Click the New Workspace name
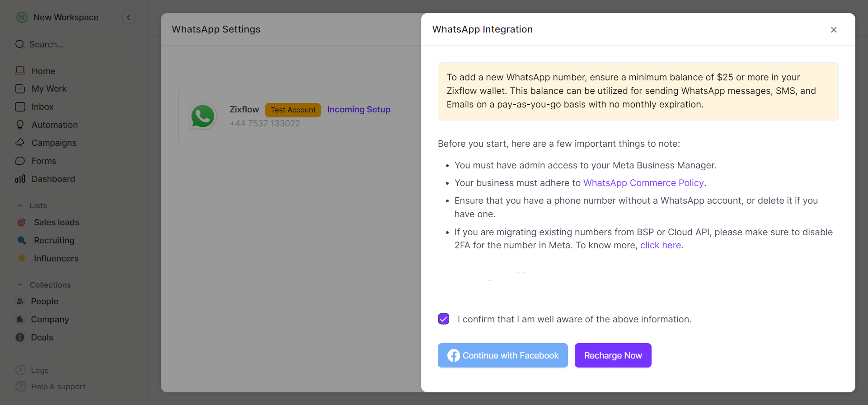This screenshot has width=868, height=405. pyautogui.click(x=66, y=18)
